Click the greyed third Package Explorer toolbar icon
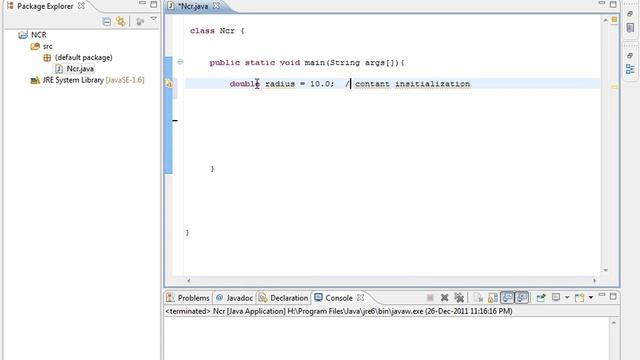 pyautogui.click(x=140, y=21)
